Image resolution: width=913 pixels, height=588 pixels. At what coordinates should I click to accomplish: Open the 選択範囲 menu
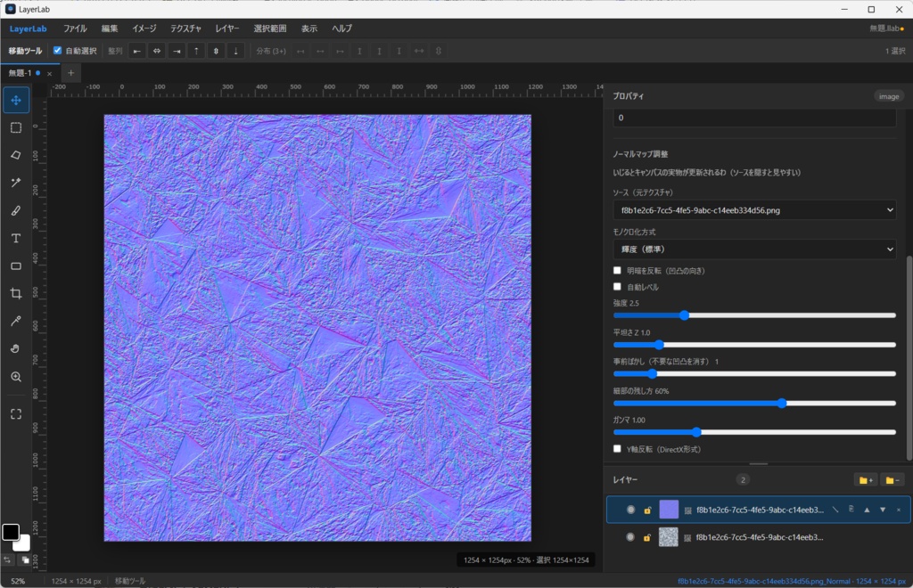pyautogui.click(x=270, y=29)
